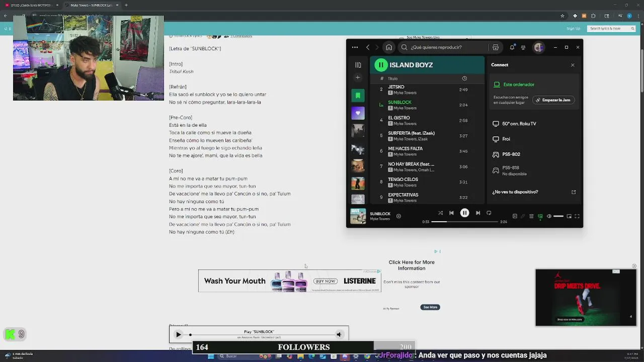
Task: Switch to the first browser tab
Action: point(31,5)
